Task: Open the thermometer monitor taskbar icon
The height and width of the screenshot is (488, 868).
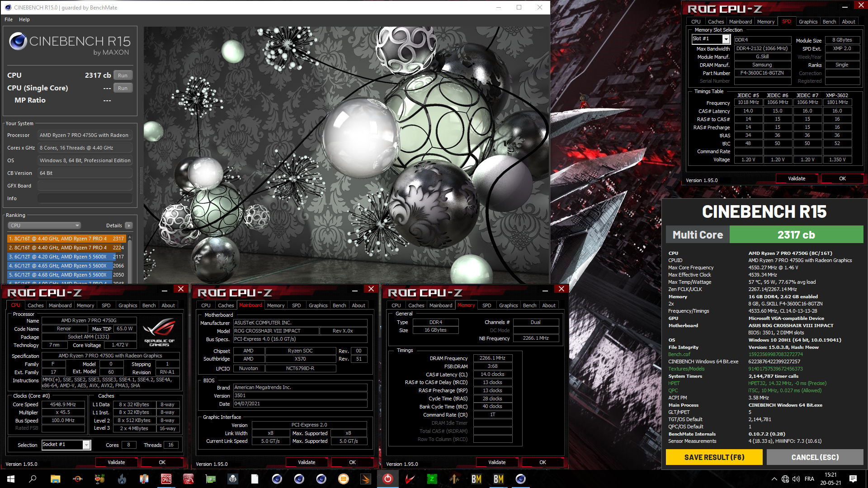Action: pos(144,479)
